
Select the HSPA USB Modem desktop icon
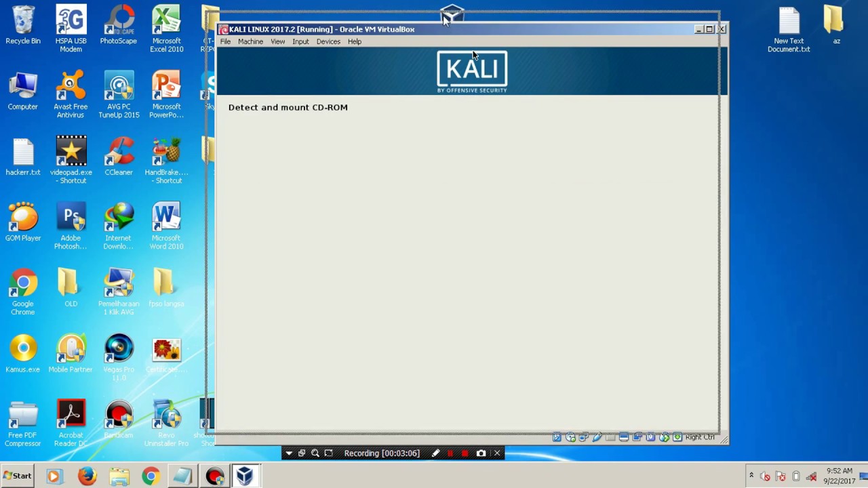[x=71, y=28]
